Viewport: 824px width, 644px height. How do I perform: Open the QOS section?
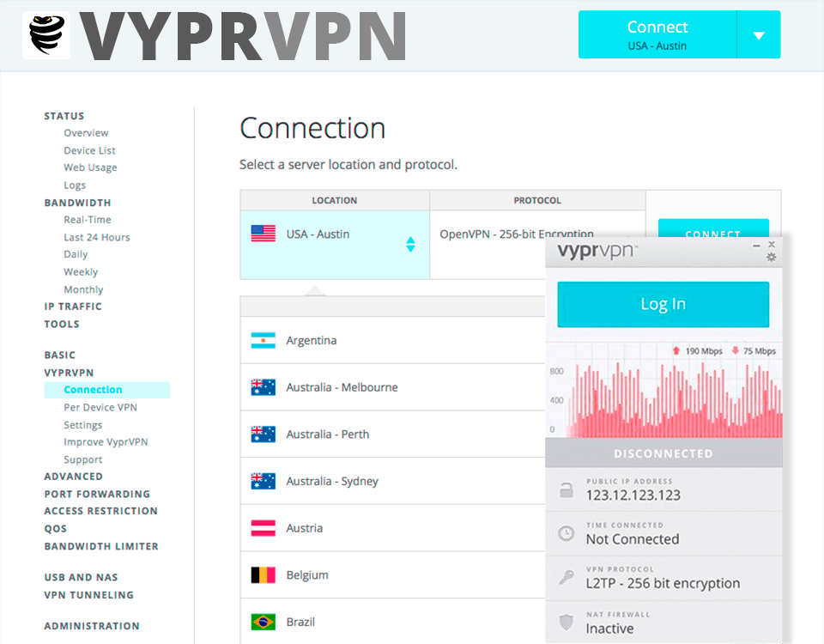pyautogui.click(x=55, y=528)
